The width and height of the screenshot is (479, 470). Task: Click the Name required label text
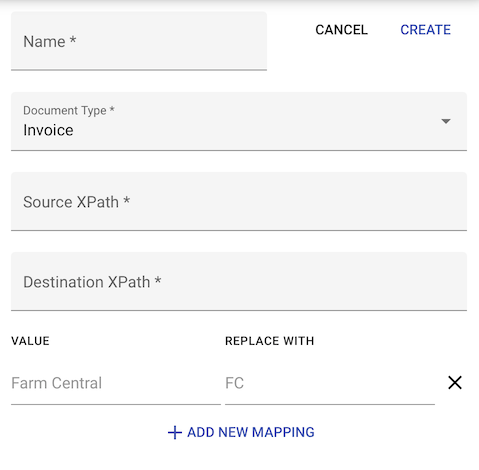click(x=50, y=42)
